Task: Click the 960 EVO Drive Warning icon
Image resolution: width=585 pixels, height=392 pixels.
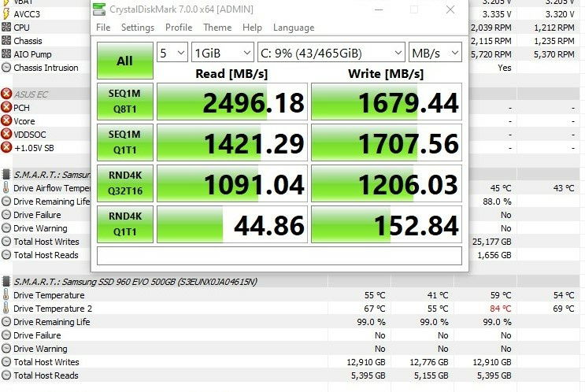Action: click(6, 349)
